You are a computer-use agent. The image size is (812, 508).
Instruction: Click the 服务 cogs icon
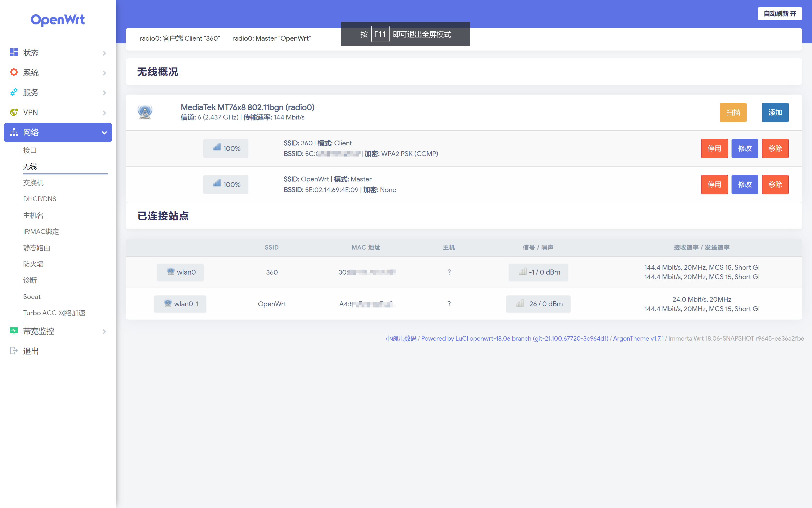click(14, 92)
